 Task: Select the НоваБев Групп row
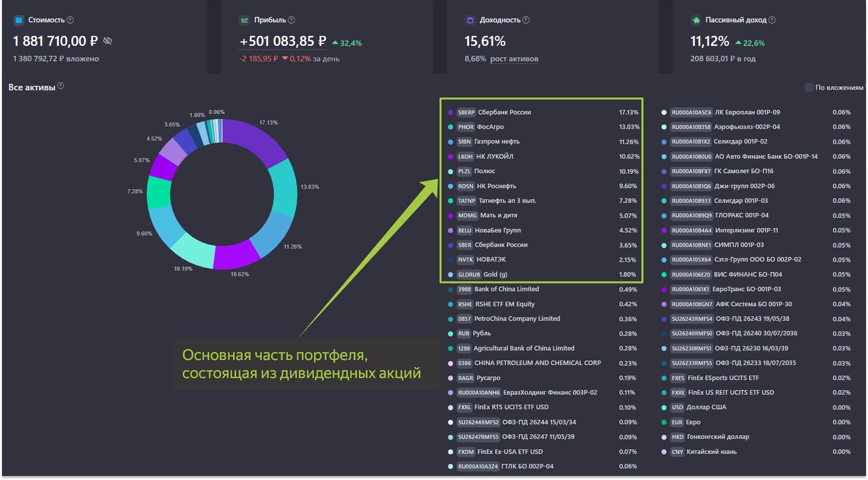click(x=542, y=230)
